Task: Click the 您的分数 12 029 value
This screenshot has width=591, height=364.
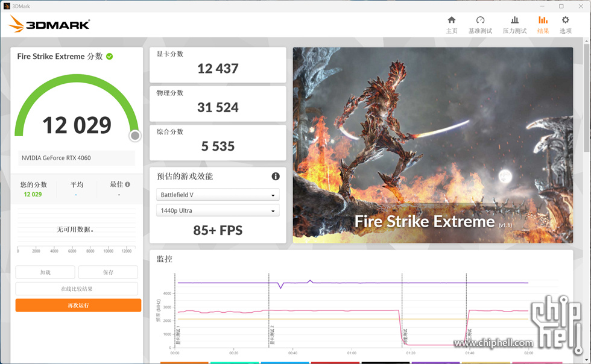Action: pyautogui.click(x=33, y=195)
